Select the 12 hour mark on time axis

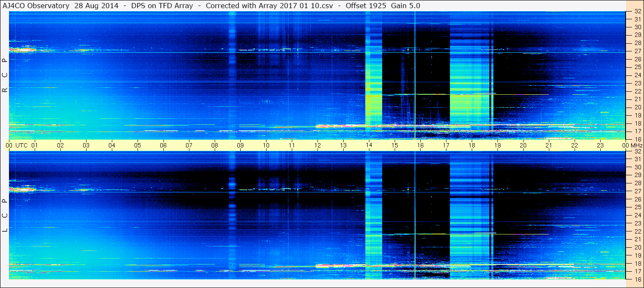(318, 145)
